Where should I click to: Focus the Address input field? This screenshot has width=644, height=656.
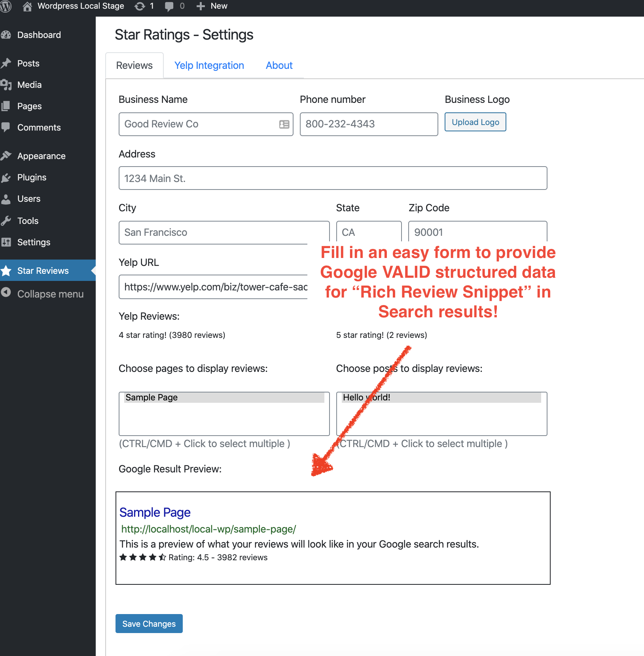point(333,178)
